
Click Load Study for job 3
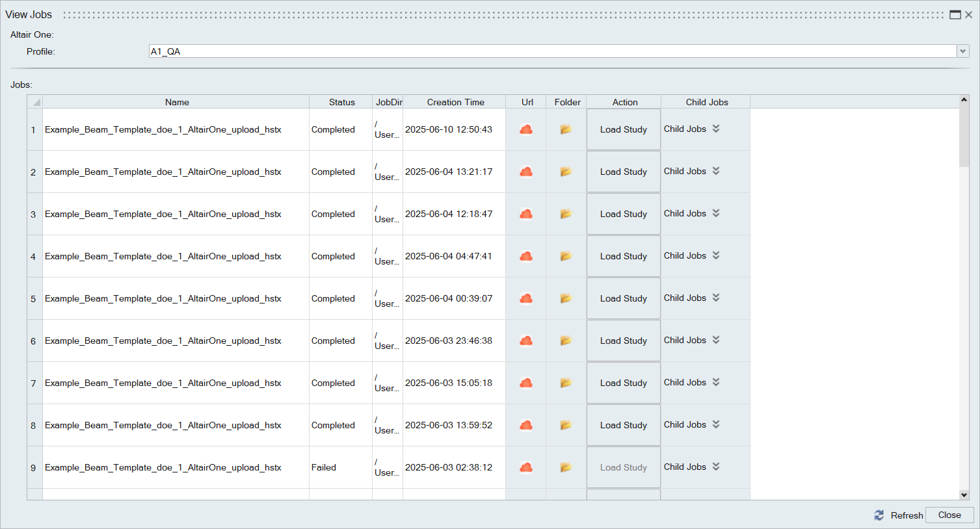pyautogui.click(x=624, y=214)
